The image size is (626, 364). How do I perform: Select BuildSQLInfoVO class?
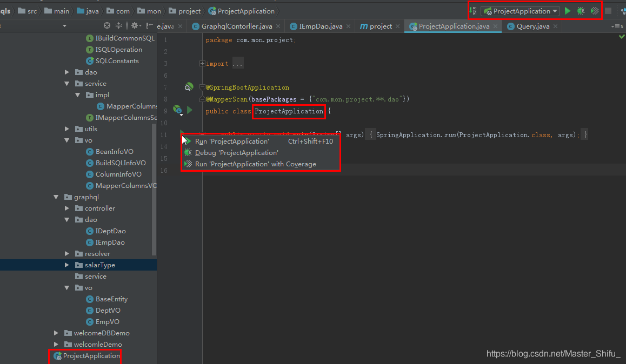click(116, 163)
